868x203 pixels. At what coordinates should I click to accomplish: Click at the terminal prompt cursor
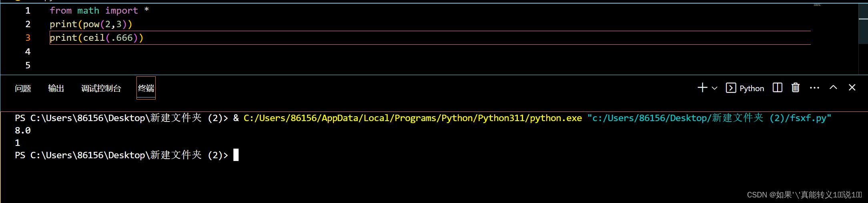[x=236, y=155]
